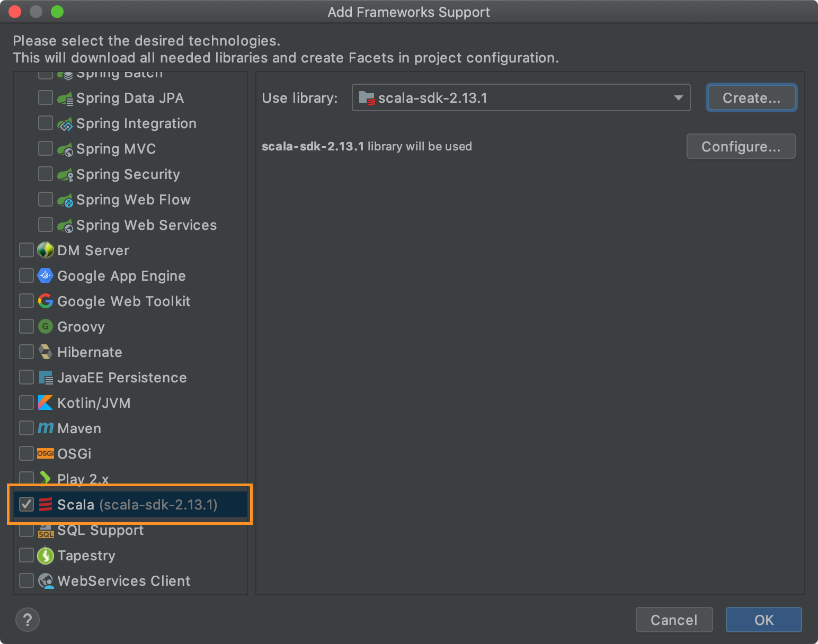Select the Spring Web Services label
This screenshot has width=818, height=644.
point(147,226)
